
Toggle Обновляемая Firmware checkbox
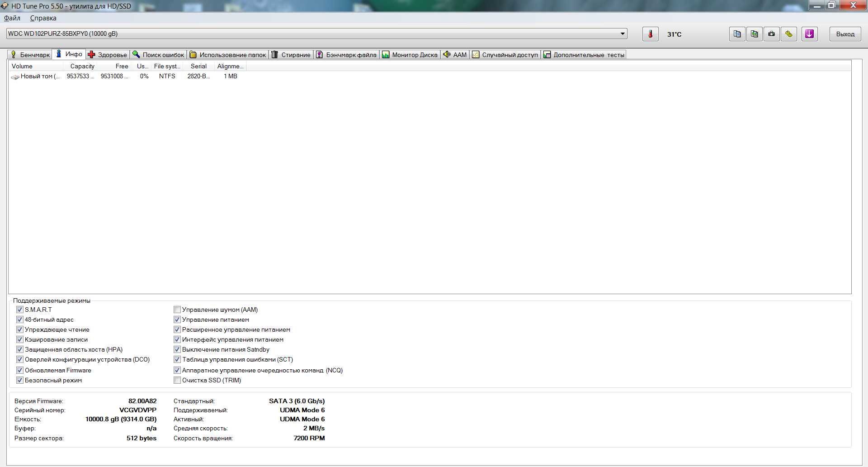(19, 370)
